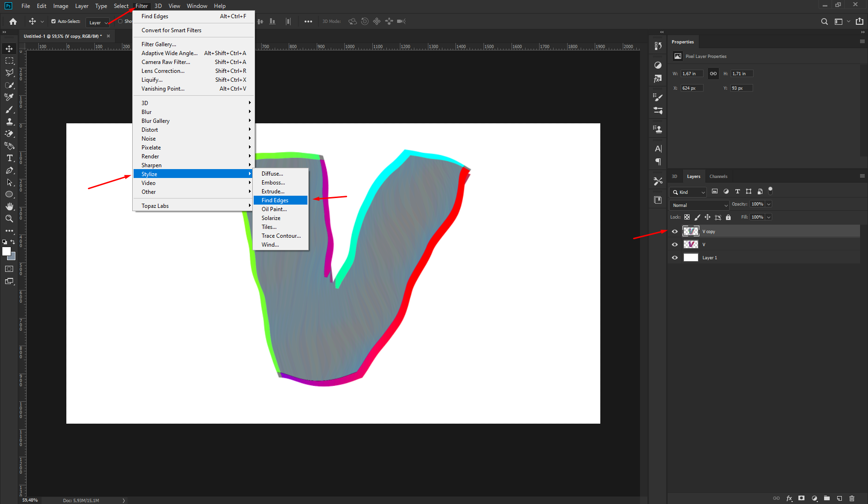Choose Oil Paint from Stylize submenu
This screenshot has height=504, width=868.
coord(280,209)
